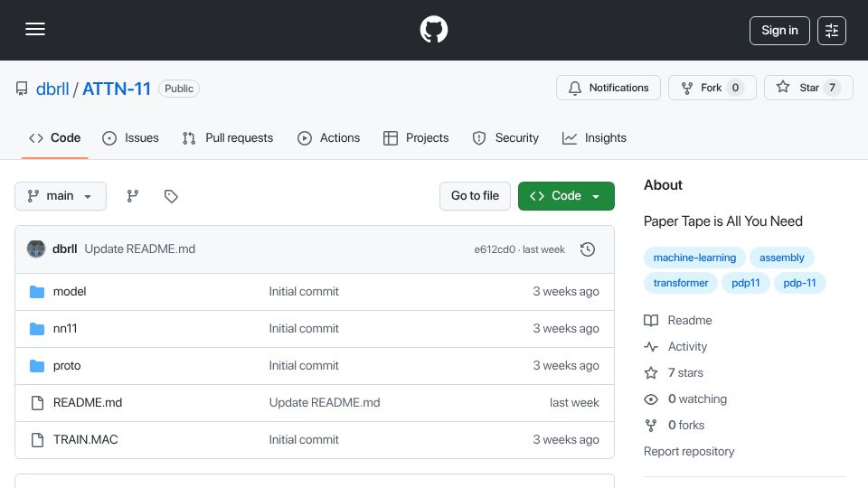This screenshot has width=868, height=488.
Task: Fork the repository
Action: (x=712, y=88)
